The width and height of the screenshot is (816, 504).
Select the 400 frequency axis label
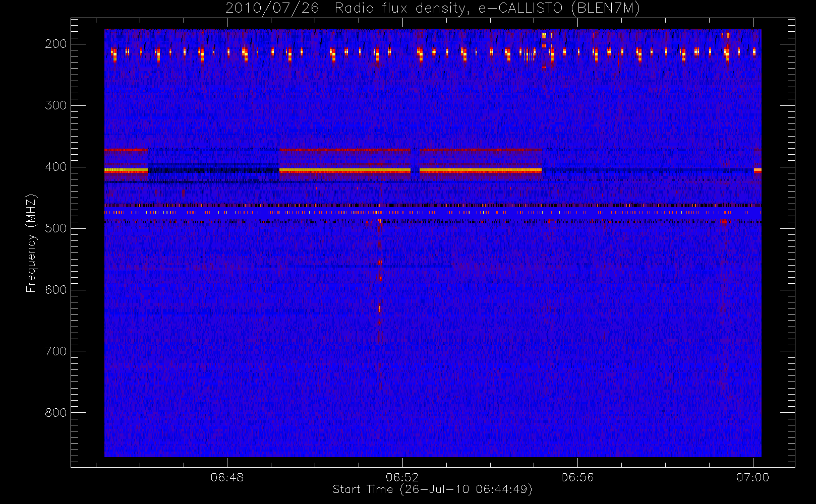[x=56, y=167]
